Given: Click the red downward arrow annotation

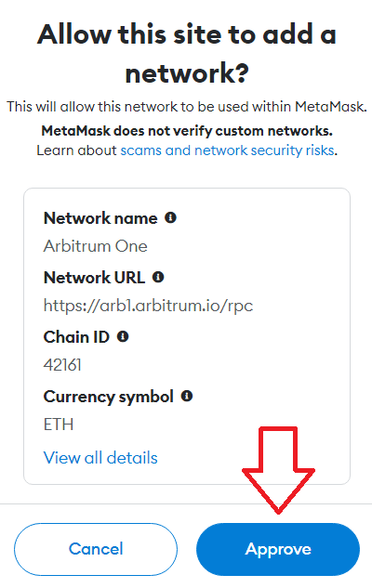Looking at the screenshot, I should 278,469.
